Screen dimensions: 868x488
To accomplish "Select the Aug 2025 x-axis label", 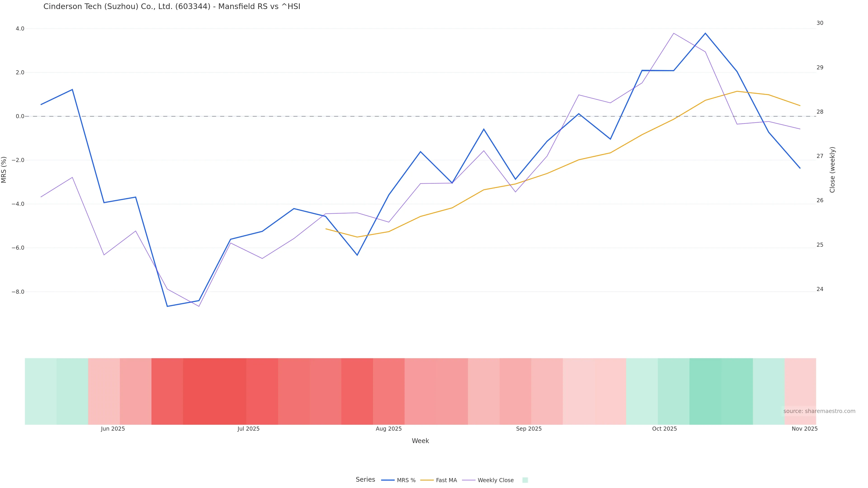I will tap(389, 429).
